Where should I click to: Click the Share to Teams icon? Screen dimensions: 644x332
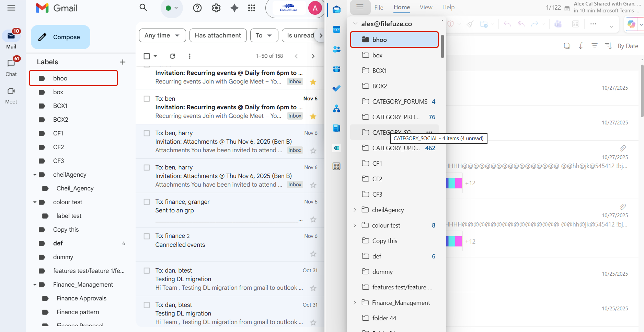558,24
